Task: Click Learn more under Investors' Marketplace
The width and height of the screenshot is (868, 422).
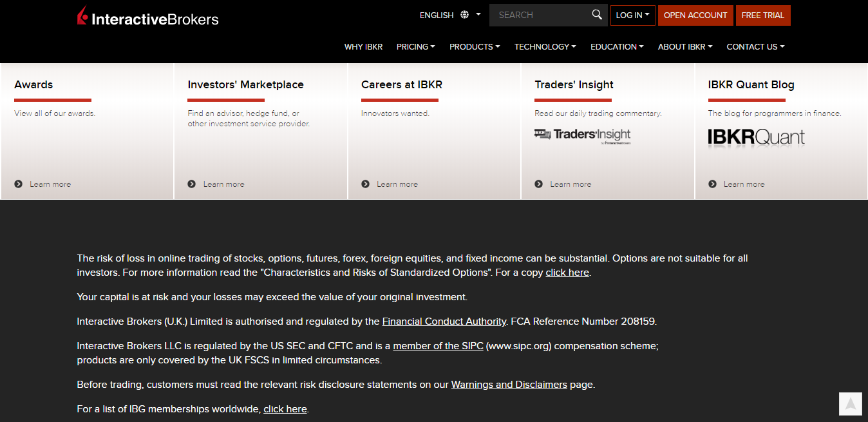Action: coord(223,184)
